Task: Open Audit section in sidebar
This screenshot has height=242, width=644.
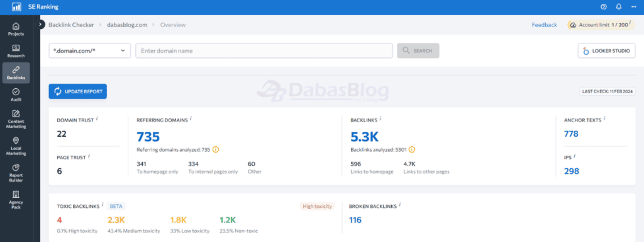Action: point(16,95)
